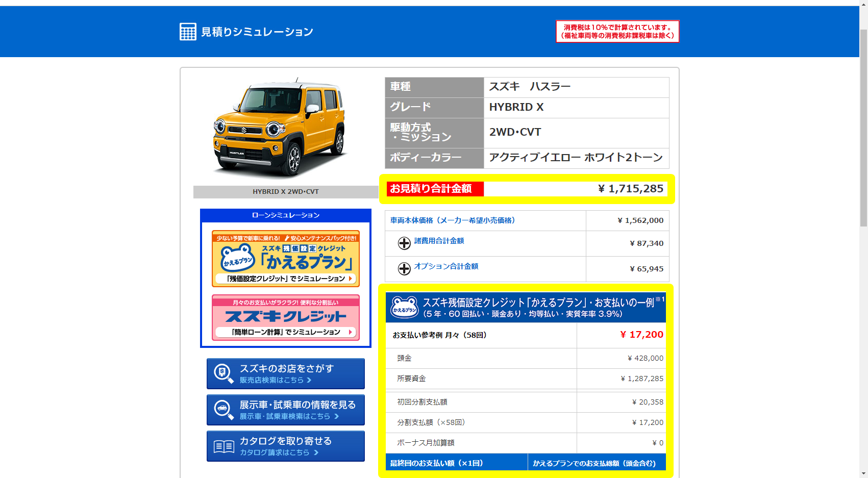
Task: Click スズキのお店をさがす dealer search button
Action: 286,373
